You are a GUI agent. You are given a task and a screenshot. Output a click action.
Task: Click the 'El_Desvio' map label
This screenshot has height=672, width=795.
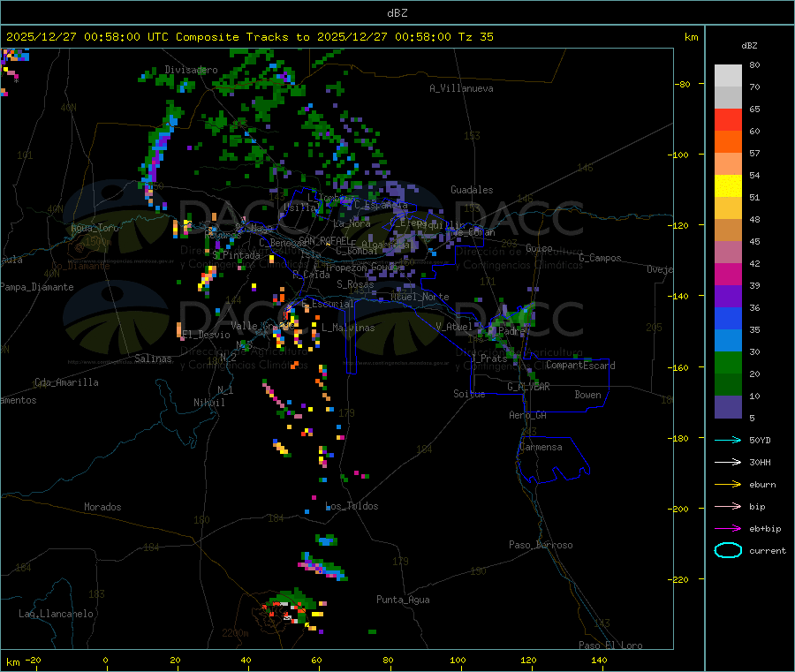pos(206,335)
